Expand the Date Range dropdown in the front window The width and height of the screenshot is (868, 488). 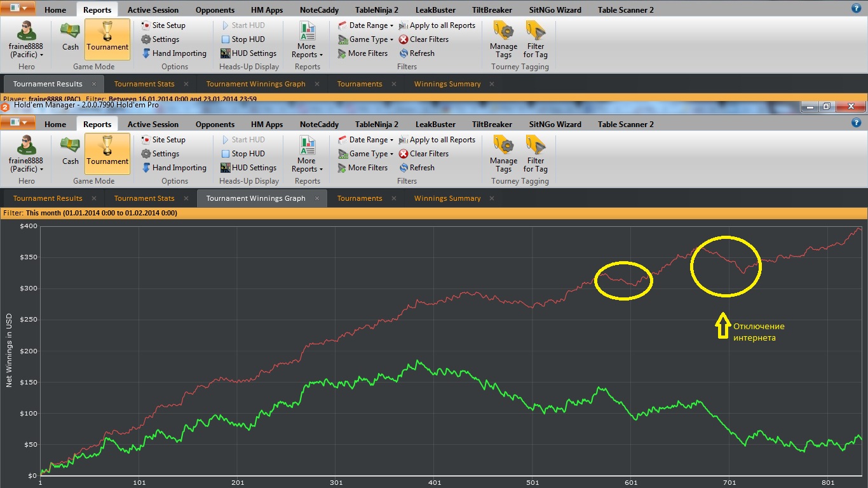[365, 140]
